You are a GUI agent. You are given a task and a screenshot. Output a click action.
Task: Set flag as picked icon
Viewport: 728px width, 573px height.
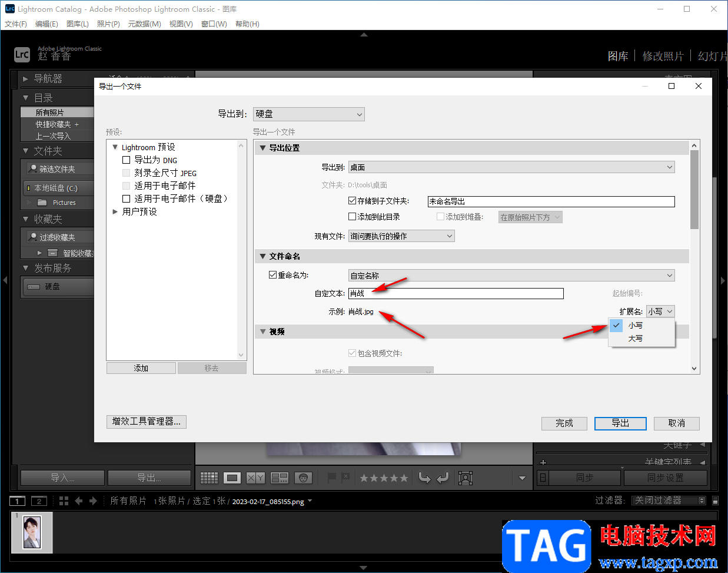[332, 477]
